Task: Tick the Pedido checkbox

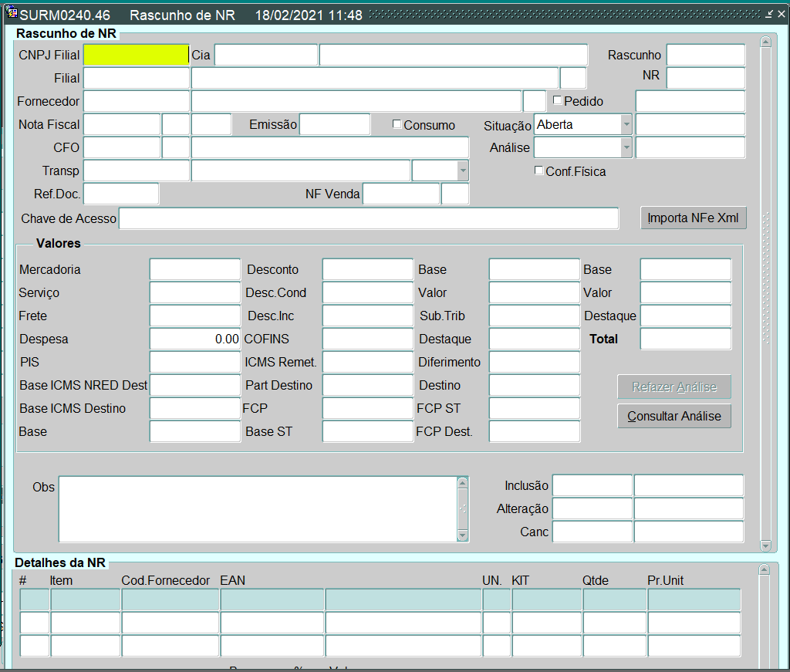Action: pos(557,100)
